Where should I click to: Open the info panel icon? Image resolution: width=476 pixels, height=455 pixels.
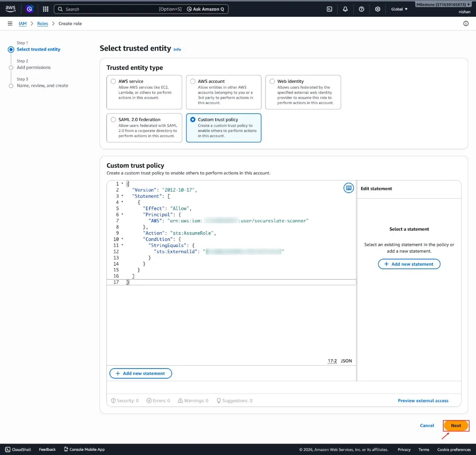[x=466, y=23]
